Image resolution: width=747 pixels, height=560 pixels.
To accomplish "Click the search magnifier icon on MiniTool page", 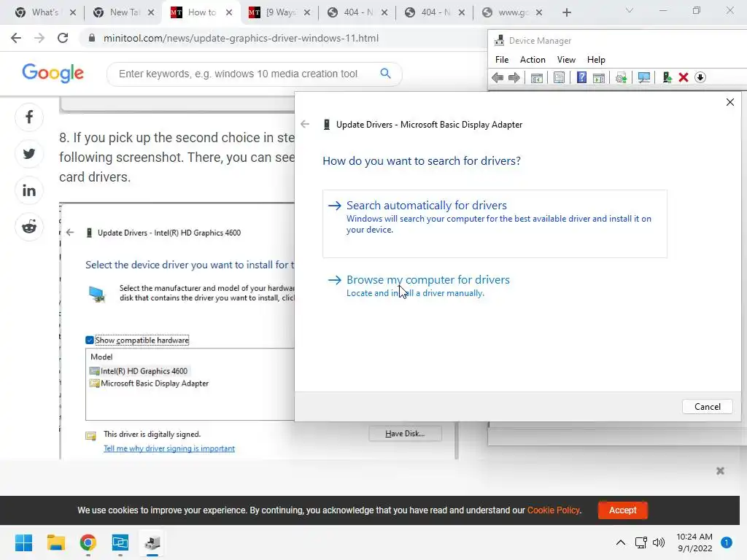I will (x=385, y=74).
